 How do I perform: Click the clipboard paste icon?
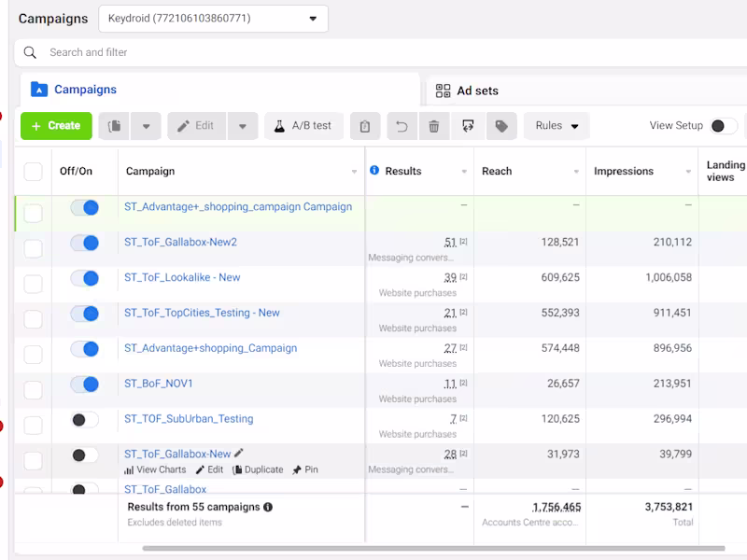coord(365,126)
